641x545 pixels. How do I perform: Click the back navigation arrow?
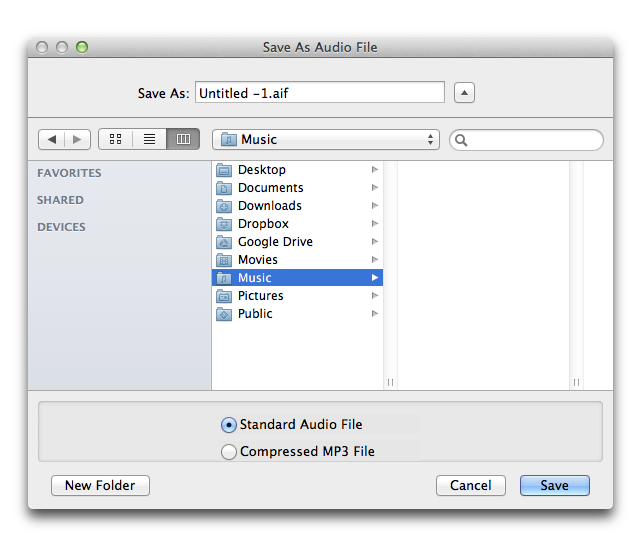point(52,139)
